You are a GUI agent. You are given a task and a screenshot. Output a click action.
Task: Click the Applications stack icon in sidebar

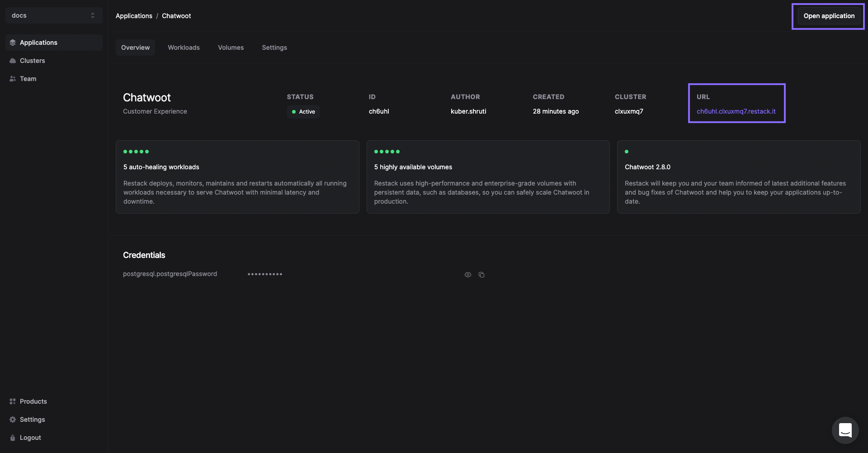(x=13, y=43)
